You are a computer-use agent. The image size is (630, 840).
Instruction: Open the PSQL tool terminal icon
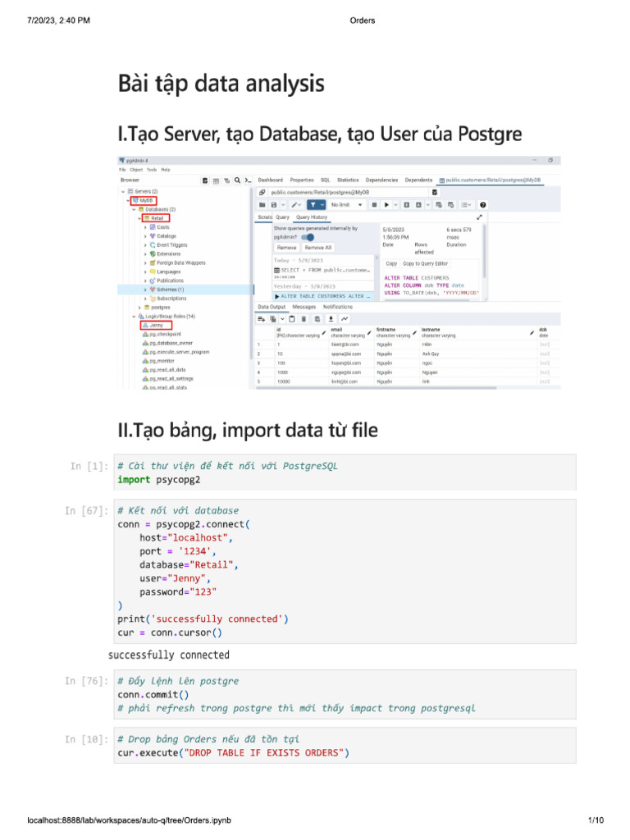point(247,180)
